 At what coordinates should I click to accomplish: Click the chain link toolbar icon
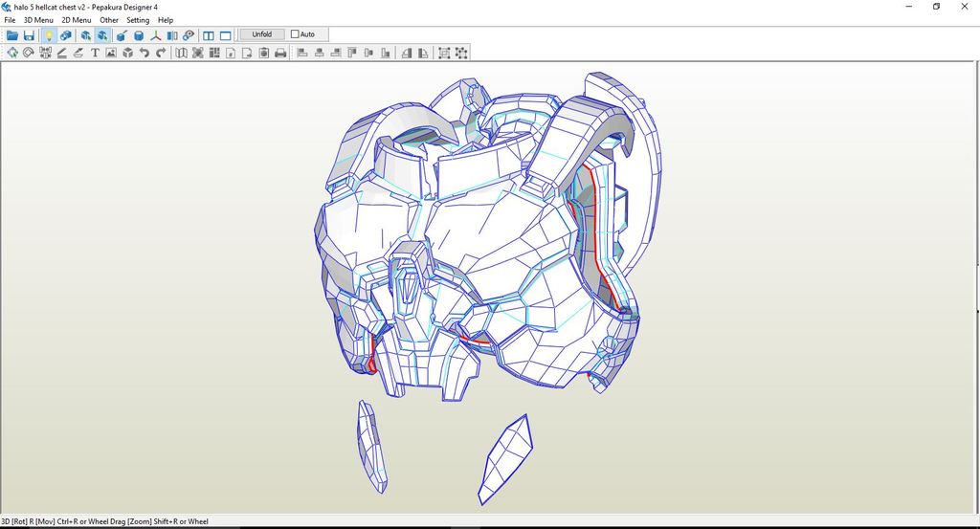189,35
